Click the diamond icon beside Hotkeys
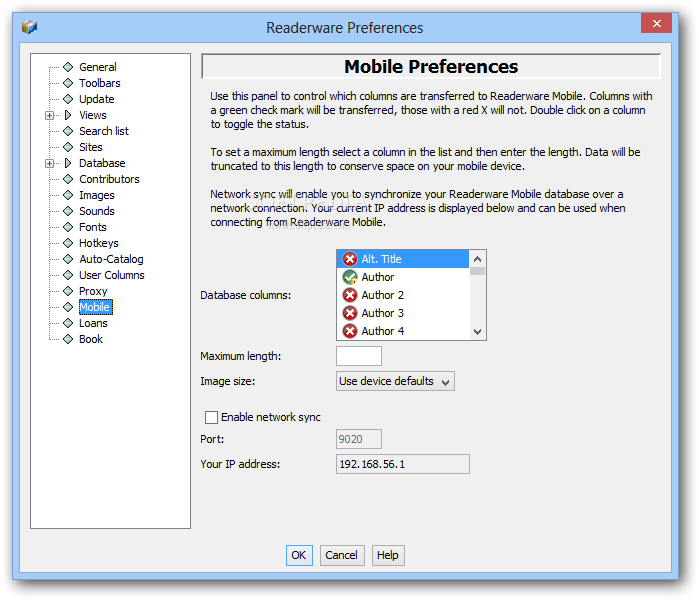The width and height of the screenshot is (699, 600). tap(68, 243)
